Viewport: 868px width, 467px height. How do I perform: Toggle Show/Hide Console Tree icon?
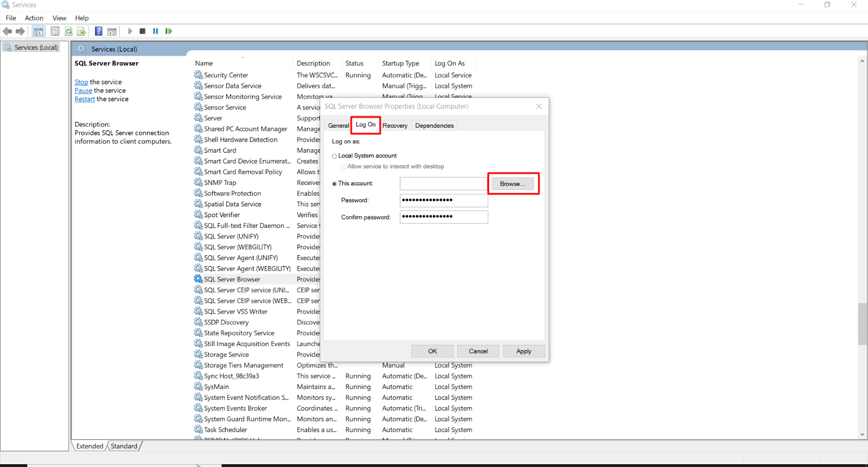tap(39, 31)
